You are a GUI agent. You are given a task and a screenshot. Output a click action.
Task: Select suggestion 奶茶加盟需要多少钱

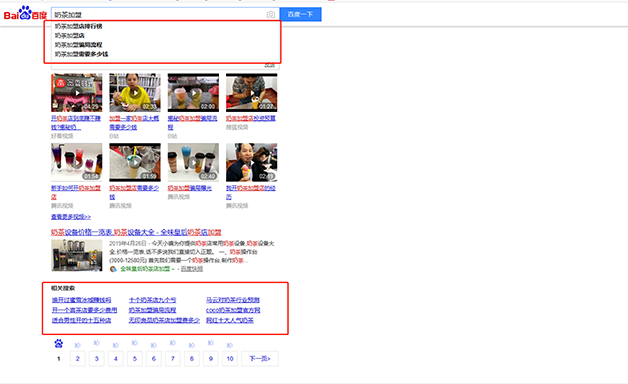pyautogui.click(x=81, y=54)
